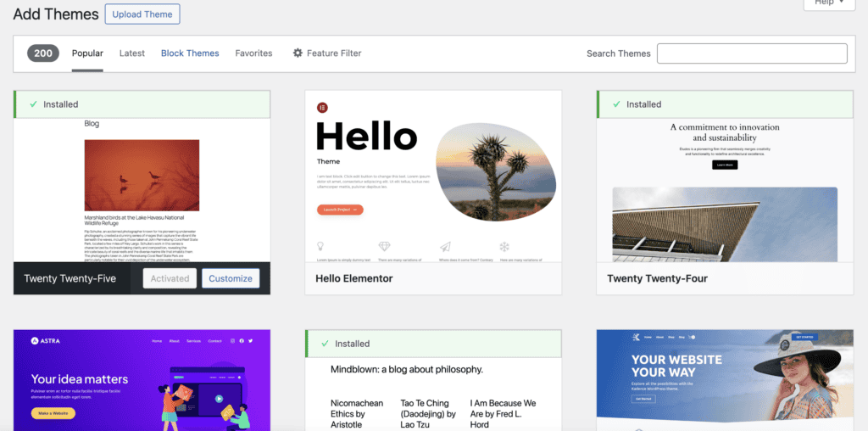868x431 pixels.
Task: Click the Upload Theme button
Action: tap(142, 14)
